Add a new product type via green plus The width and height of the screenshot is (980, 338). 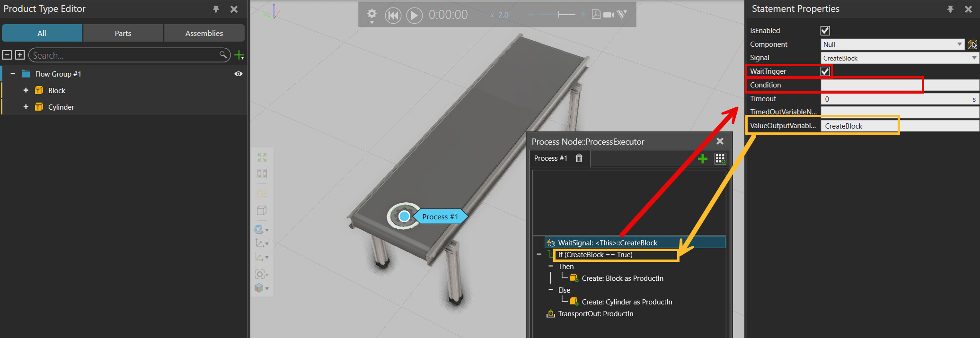pyautogui.click(x=239, y=55)
